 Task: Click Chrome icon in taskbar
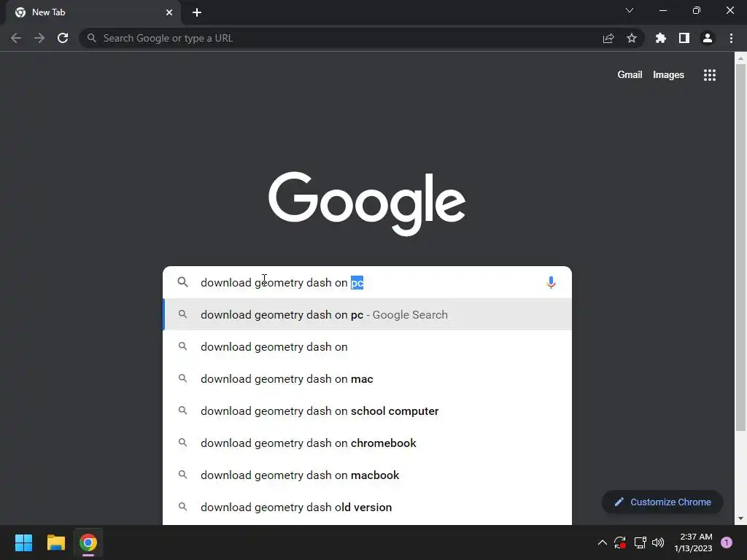point(88,542)
